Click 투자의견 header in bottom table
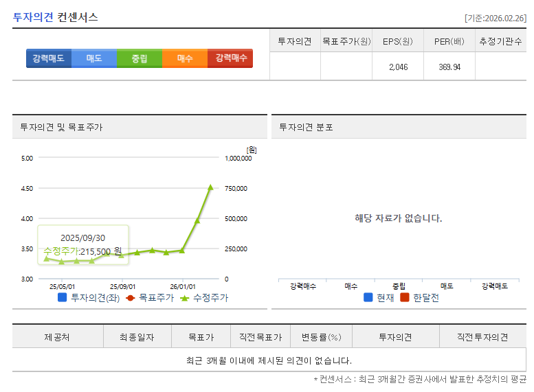Screen dimensions: 534x392 click(x=396, y=337)
